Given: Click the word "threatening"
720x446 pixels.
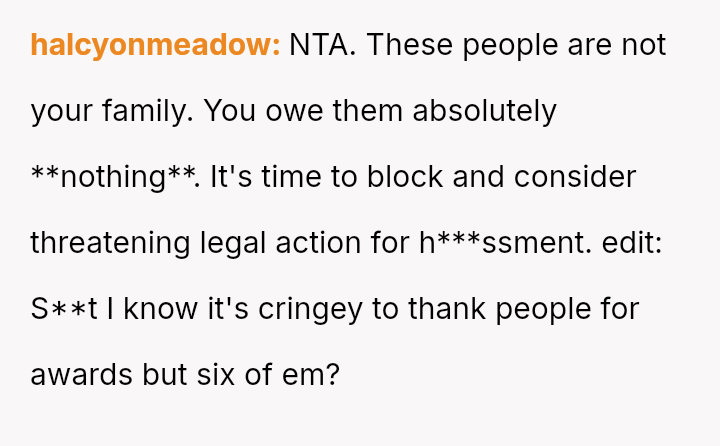Looking at the screenshot, I should [x=110, y=242].
